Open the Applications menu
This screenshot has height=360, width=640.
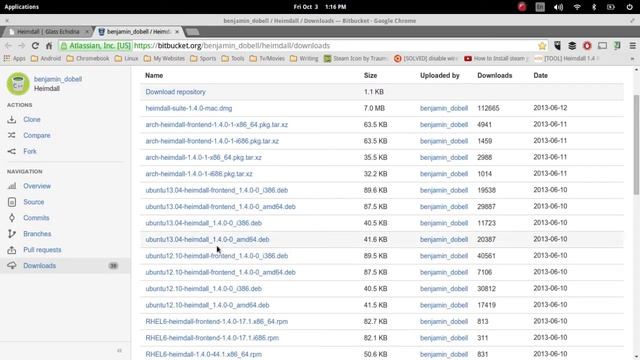pyautogui.click(x=22, y=7)
